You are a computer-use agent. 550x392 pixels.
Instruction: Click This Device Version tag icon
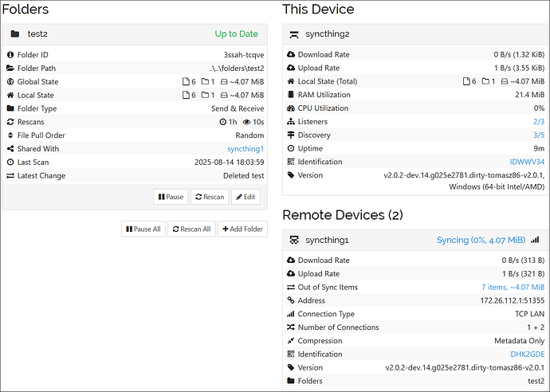point(291,175)
